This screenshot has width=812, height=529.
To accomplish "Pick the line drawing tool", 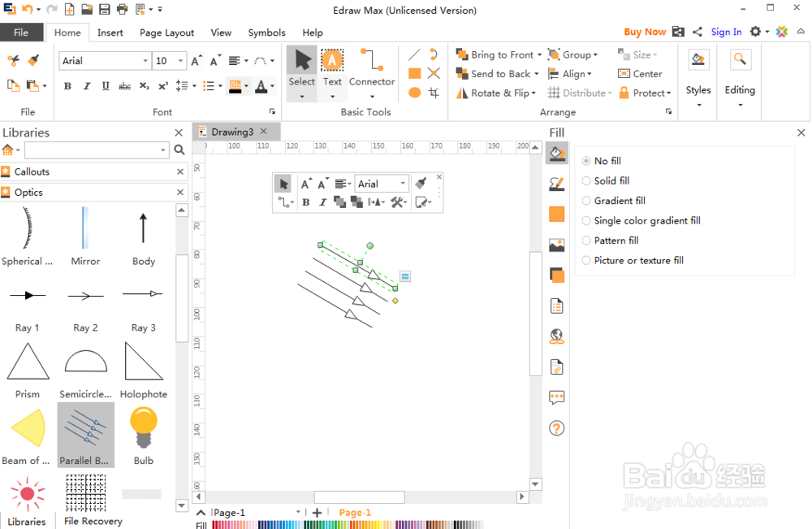I will click(414, 54).
